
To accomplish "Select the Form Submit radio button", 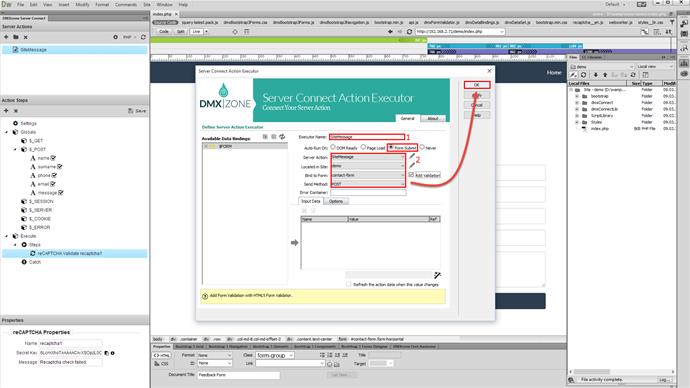I will [391, 147].
